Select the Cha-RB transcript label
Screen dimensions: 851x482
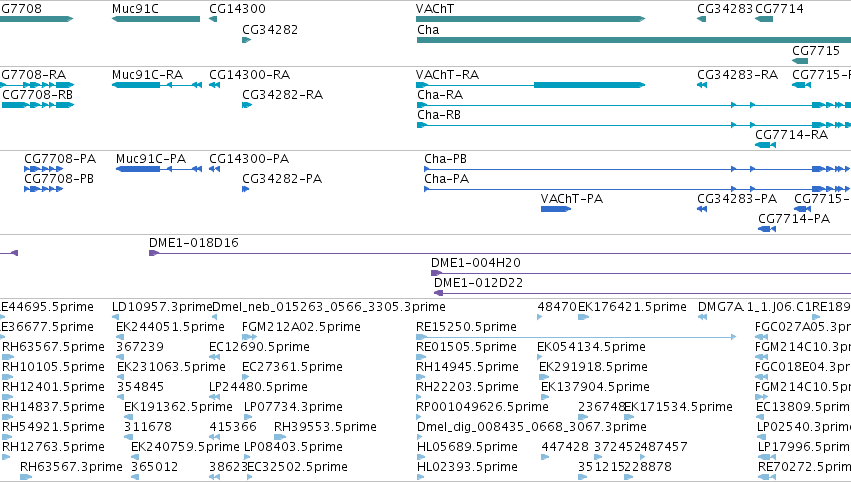coord(439,115)
